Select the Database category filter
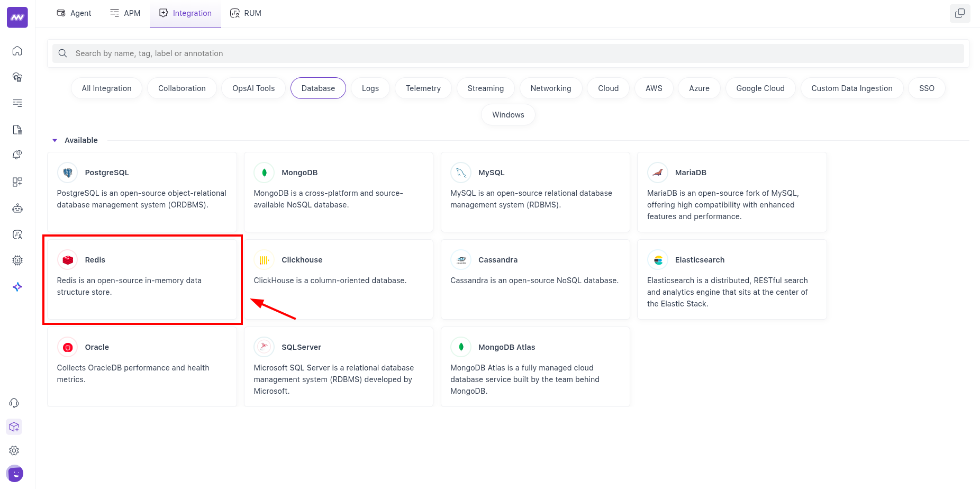Viewport: 980px width, 489px height. 318,88
